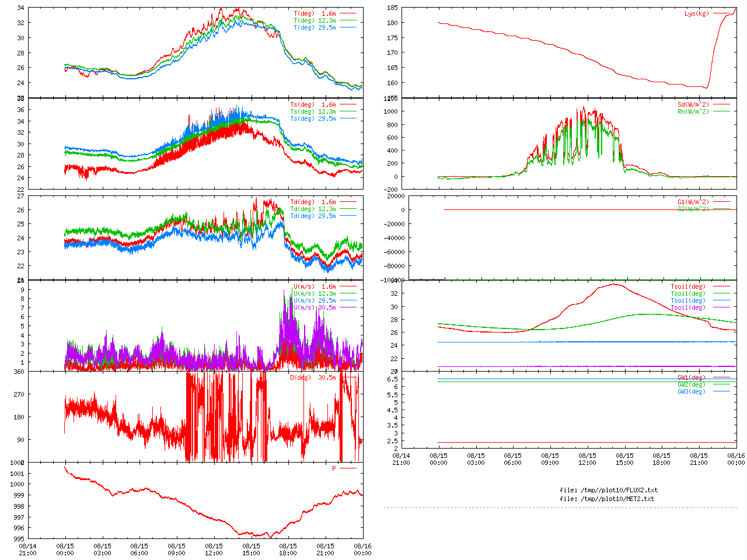Screen dimensions: 747x560
Task: Choose the "GW3(deg)" legend label
Action: click(692, 391)
